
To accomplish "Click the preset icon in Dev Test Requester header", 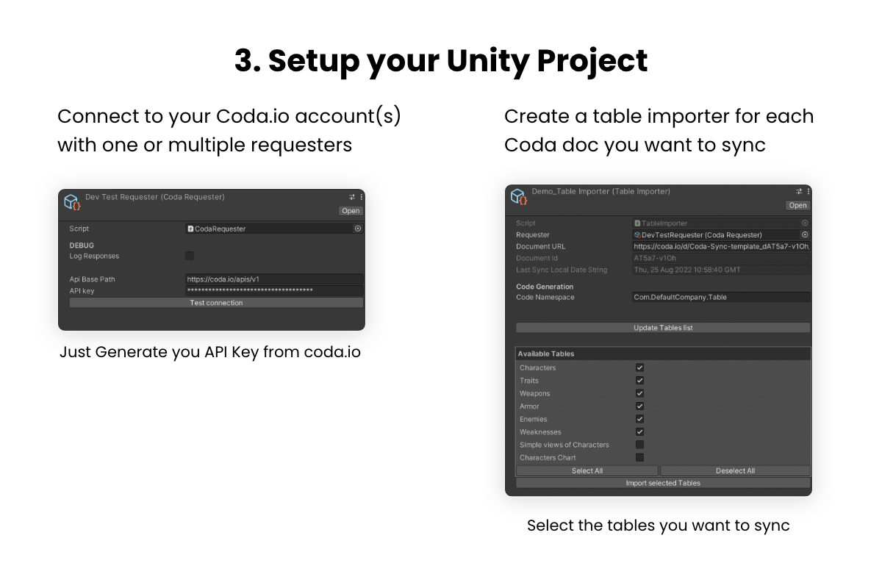I will click(352, 197).
